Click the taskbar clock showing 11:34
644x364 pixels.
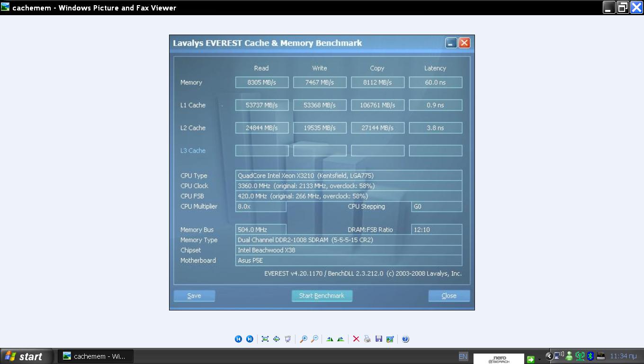click(x=623, y=356)
